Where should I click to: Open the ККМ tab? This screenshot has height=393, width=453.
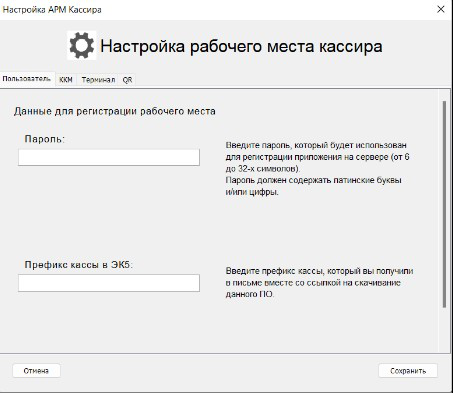click(66, 80)
